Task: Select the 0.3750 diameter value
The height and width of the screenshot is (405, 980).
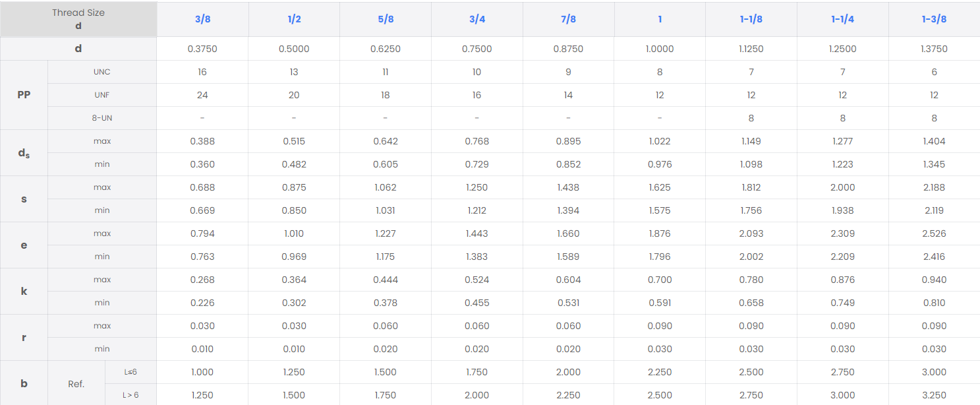Action: click(202, 49)
